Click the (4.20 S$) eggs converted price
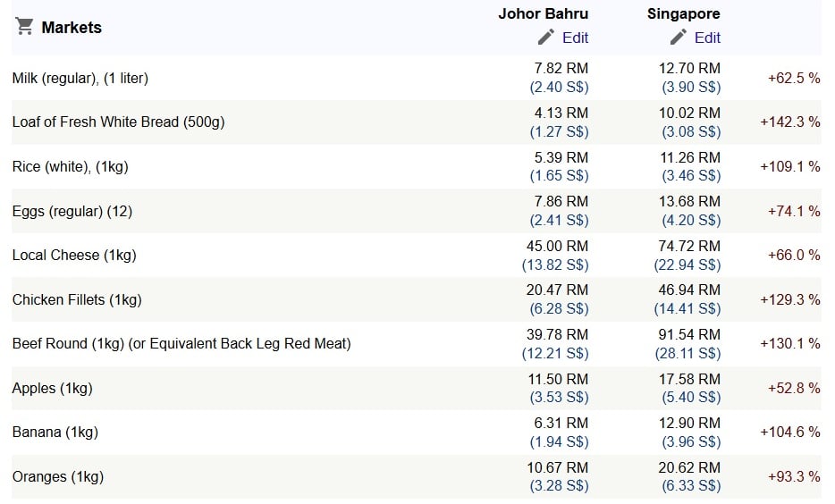This screenshot has width=835, height=504. coord(691,221)
